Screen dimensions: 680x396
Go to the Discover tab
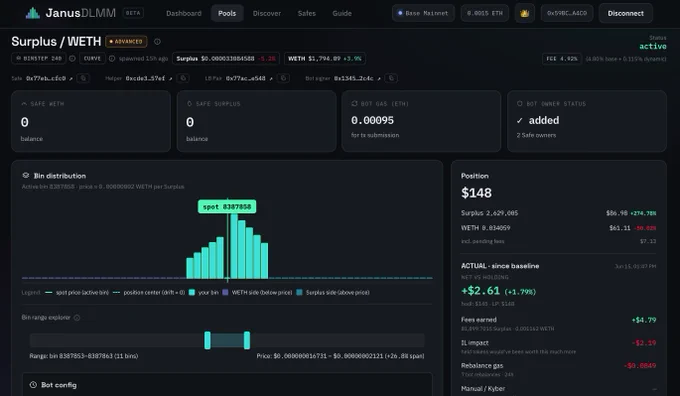tap(267, 13)
